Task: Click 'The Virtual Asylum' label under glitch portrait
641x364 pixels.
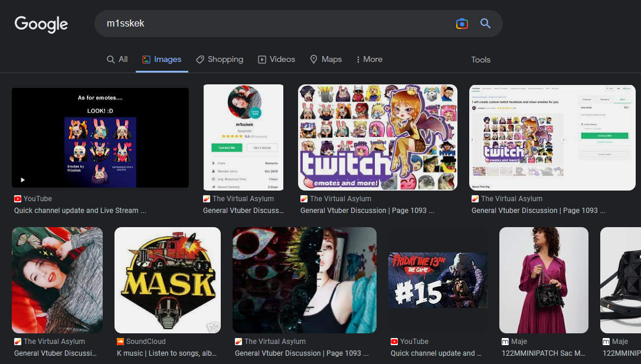Action: tap(275, 342)
